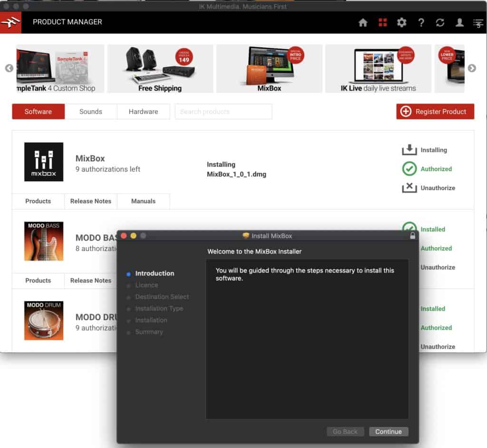
Task: Click MODO BASS Authorized status
Action: pyautogui.click(x=437, y=248)
